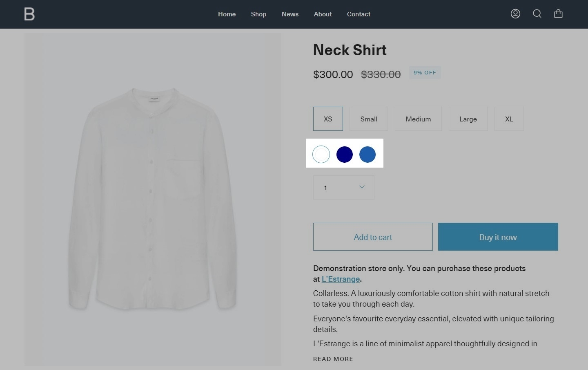Select the dark navy color swatch

(344, 155)
